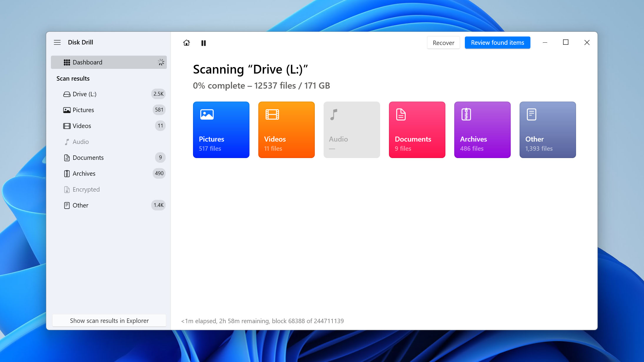Open the blue Pictures 517 files card
This screenshot has width=644, height=362.
click(x=221, y=130)
